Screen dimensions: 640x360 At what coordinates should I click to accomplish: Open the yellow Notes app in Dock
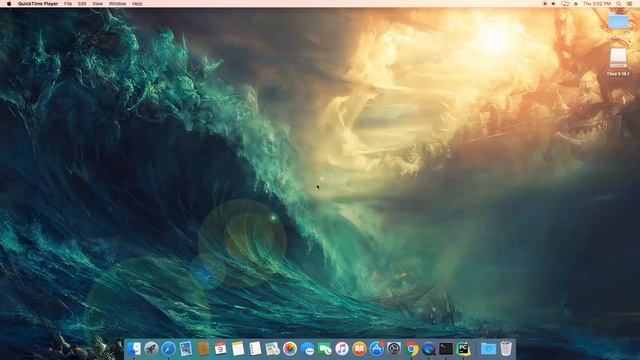(x=238, y=349)
